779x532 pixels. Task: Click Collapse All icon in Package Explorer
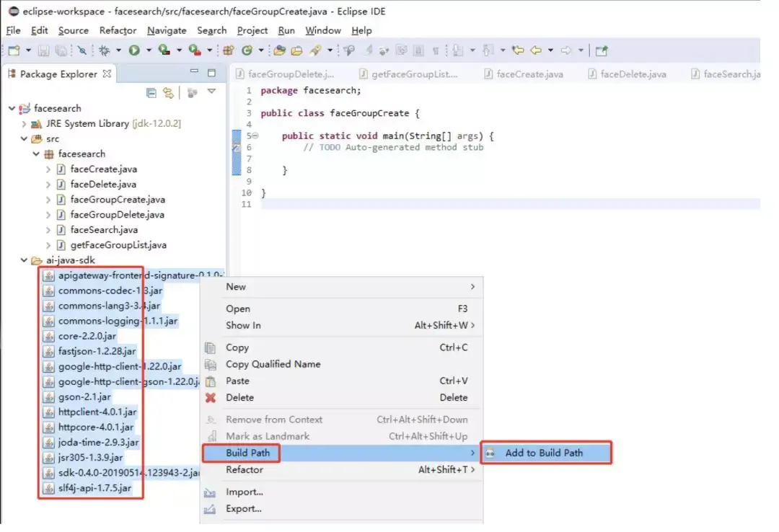151,93
